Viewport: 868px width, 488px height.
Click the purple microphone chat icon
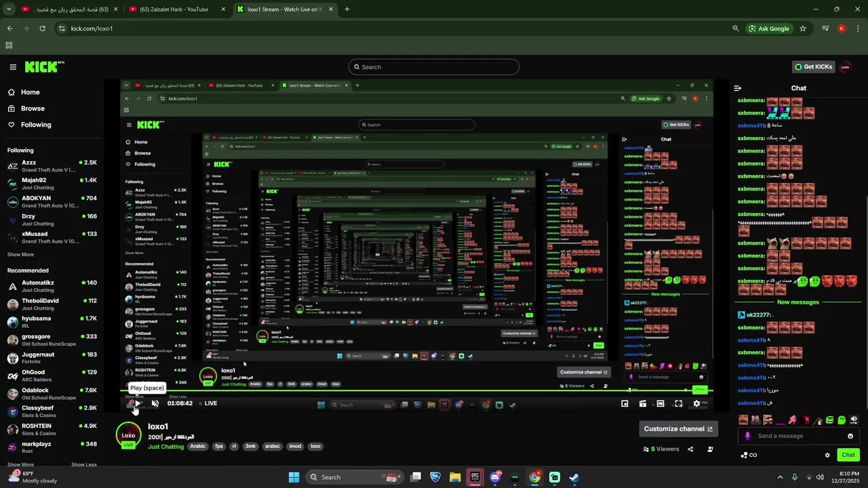(x=747, y=436)
